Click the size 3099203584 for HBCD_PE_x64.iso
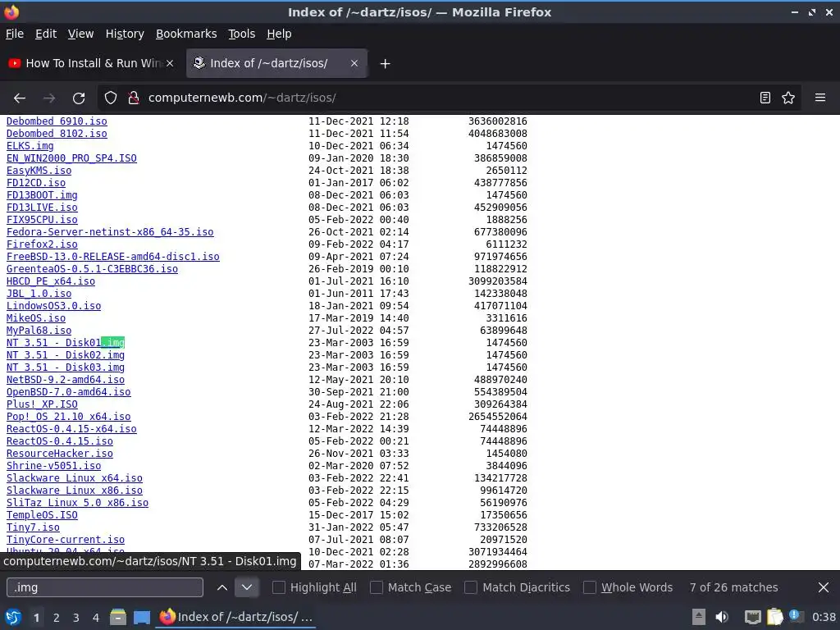 pos(498,282)
